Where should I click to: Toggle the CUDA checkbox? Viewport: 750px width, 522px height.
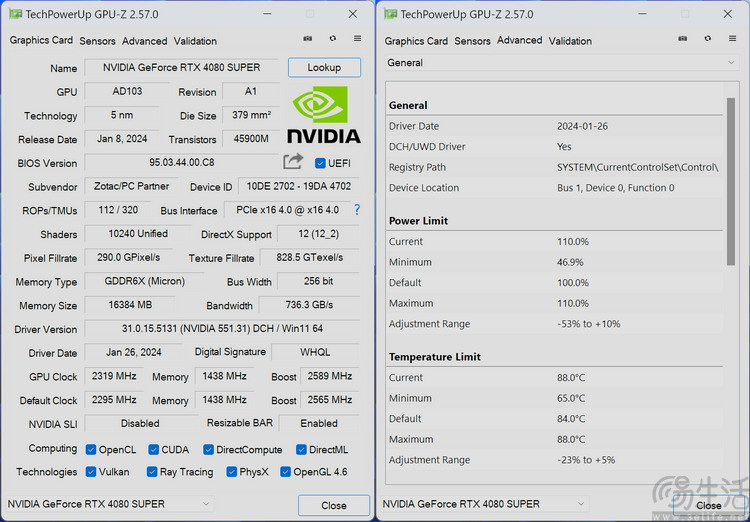(154, 450)
